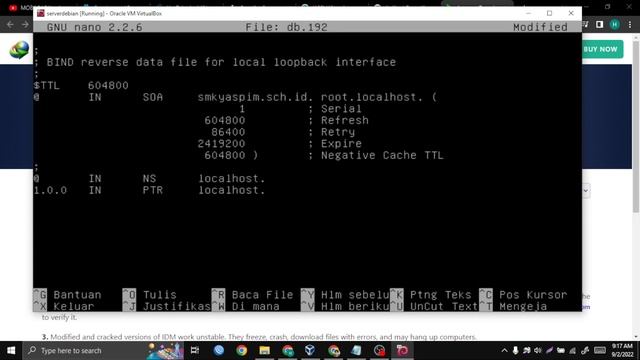Click the '; Refresh' comment
Screen dimensions: 640x360
(338, 120)
